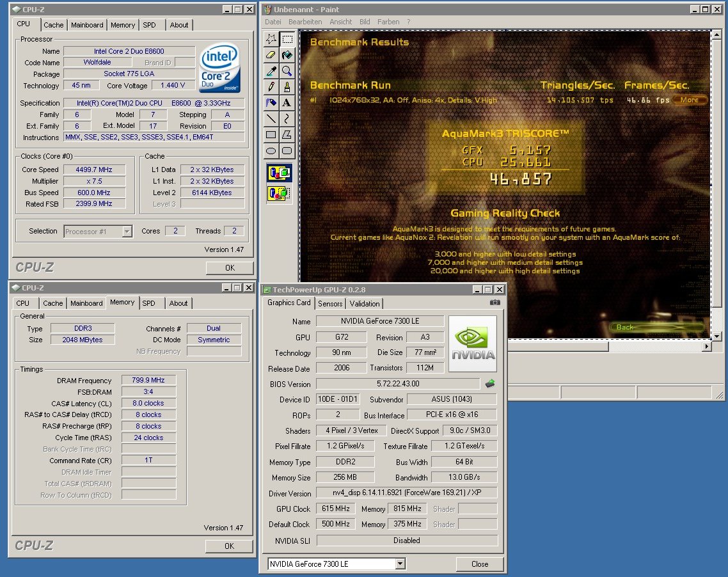Choose the Curve tool in Paint

click(x=287, y=119)
